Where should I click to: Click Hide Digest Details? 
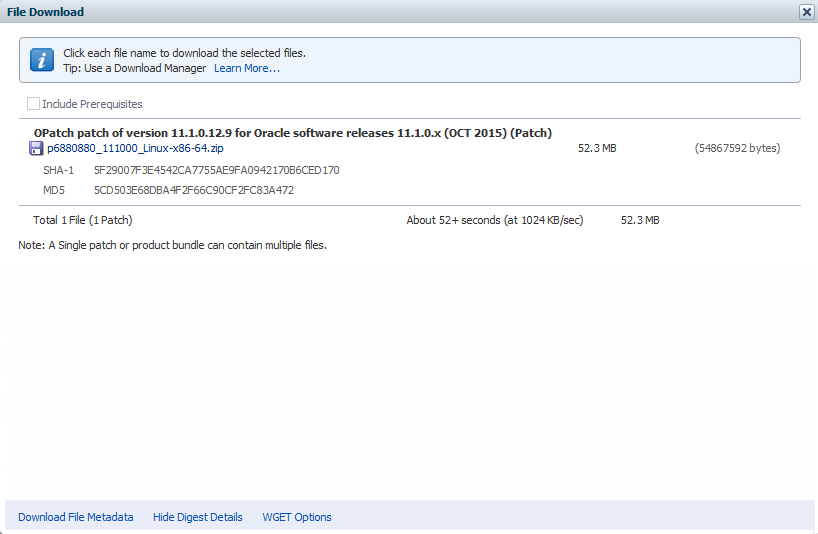pyautogui.click(x=198, y=517)
